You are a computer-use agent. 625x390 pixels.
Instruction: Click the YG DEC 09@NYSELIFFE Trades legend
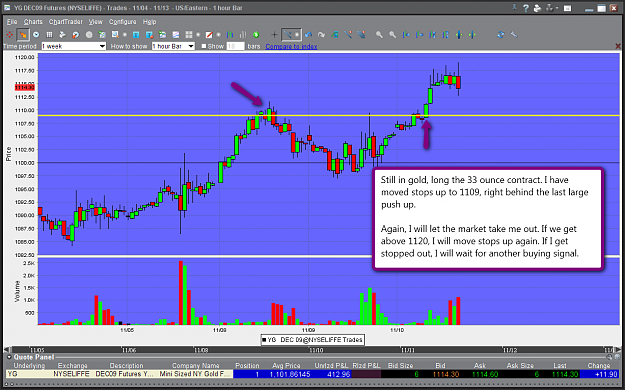pyautogui.click(x=312, y=340)
